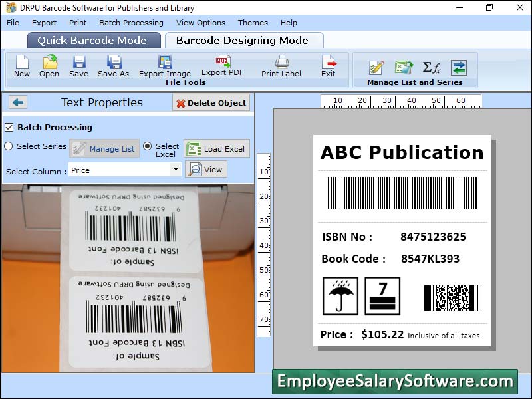Enable Batch Processing
This screenshot has height=399, width=532.
(x=9, y=128)
